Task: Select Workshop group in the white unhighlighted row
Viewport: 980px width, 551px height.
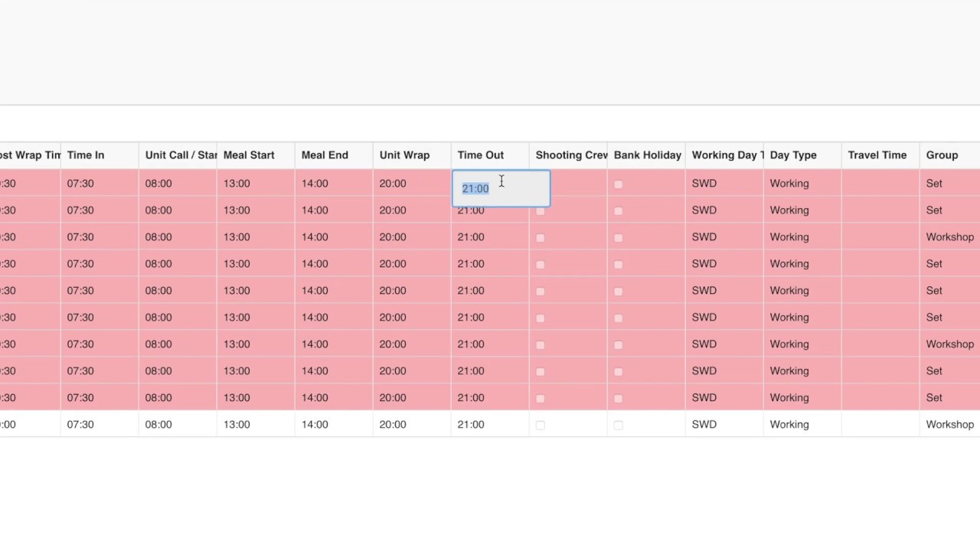Action: [x=949, y=424]
